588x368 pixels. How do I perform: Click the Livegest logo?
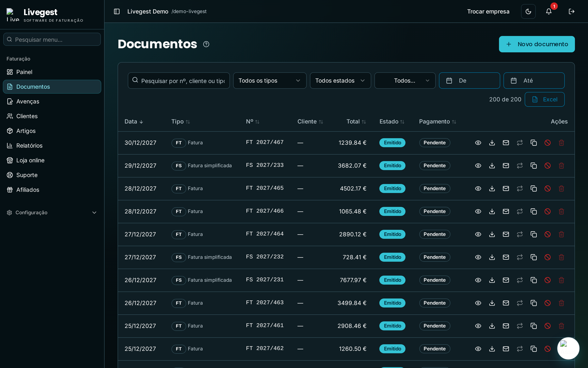pyautogui.click(x=13, y=15)
